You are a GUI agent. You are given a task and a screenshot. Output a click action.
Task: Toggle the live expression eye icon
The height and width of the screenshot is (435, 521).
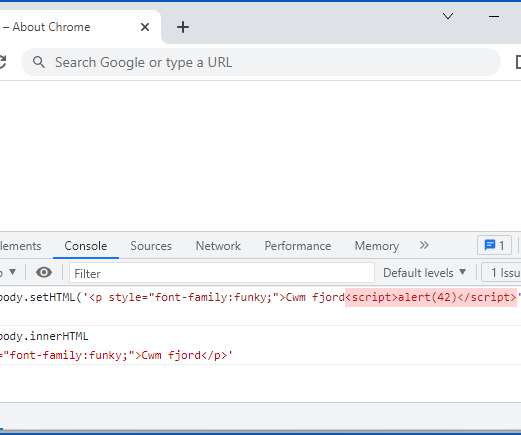tap(44, 272)
